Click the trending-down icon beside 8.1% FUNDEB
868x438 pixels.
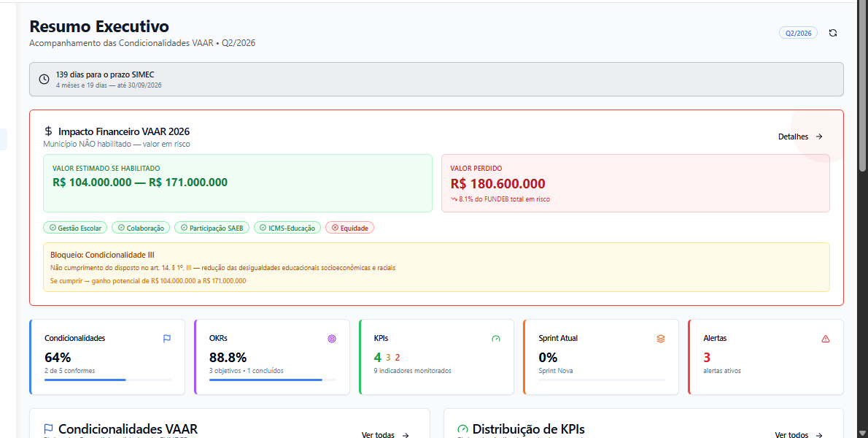[x=454, y=199]
